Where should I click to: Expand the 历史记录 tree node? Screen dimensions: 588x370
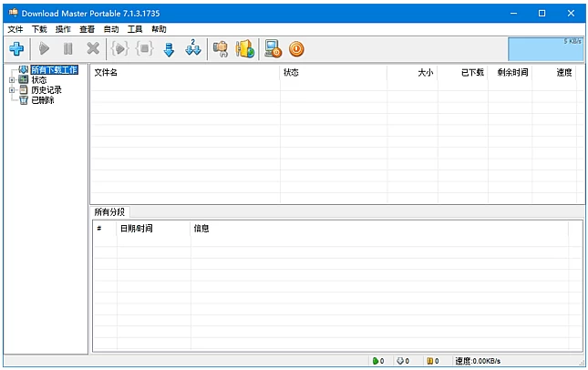(x=12, y=90)
